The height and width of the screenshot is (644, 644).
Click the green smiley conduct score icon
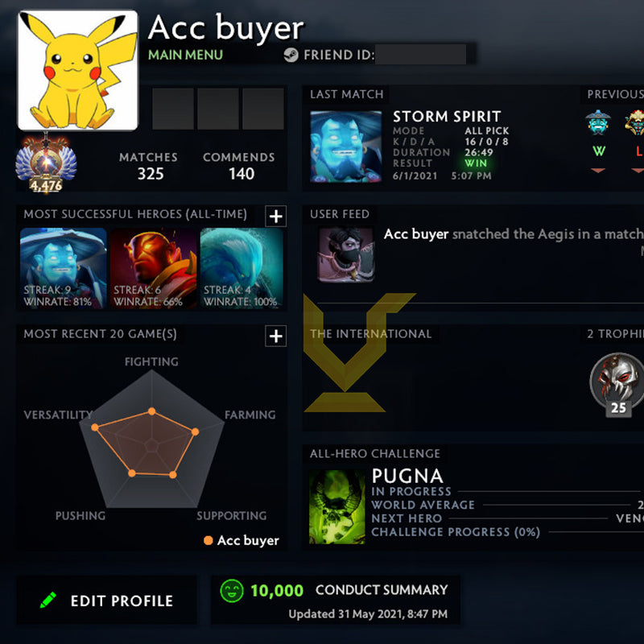point(232,591)
